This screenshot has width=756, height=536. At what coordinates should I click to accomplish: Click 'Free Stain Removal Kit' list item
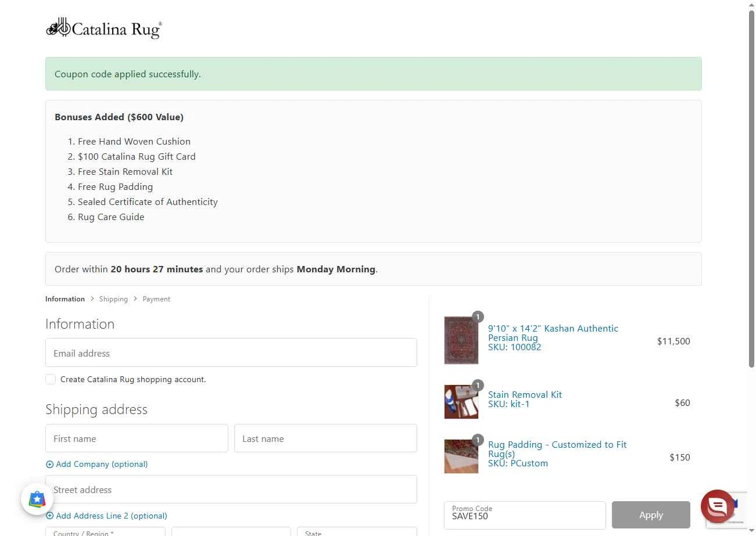click(125, 172)
